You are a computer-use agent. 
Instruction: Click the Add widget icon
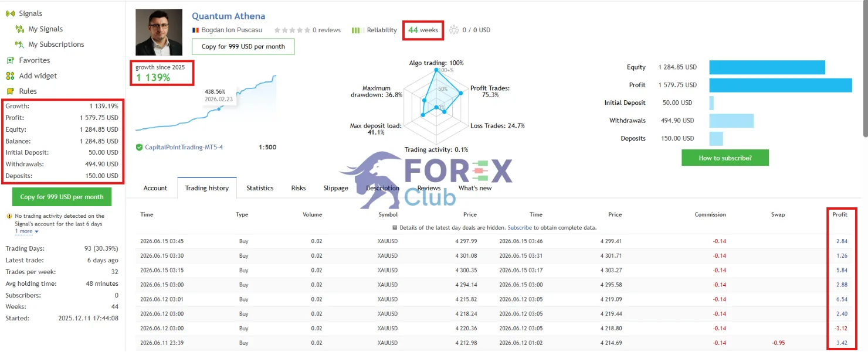point(10,76)
